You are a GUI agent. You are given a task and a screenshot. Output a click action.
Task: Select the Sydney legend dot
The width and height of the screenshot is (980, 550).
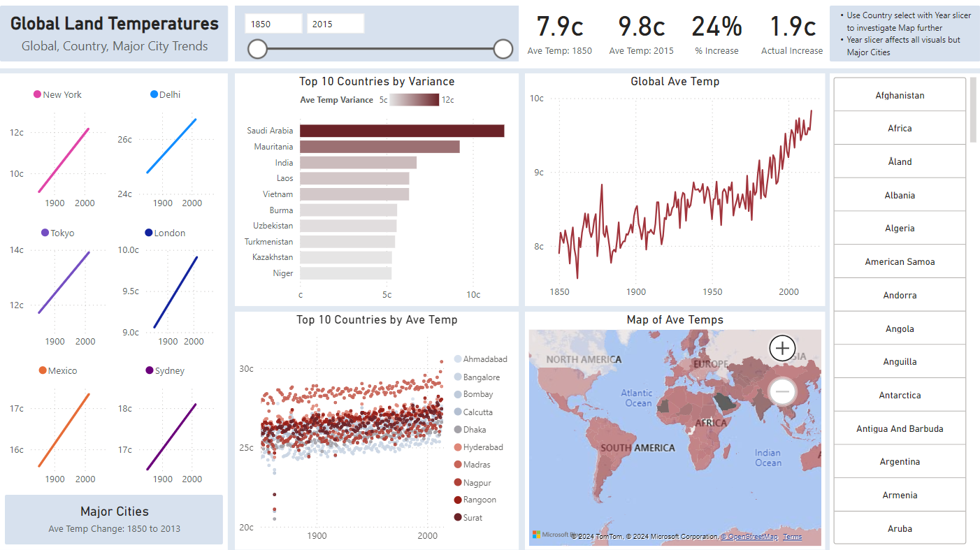(150, 370)
